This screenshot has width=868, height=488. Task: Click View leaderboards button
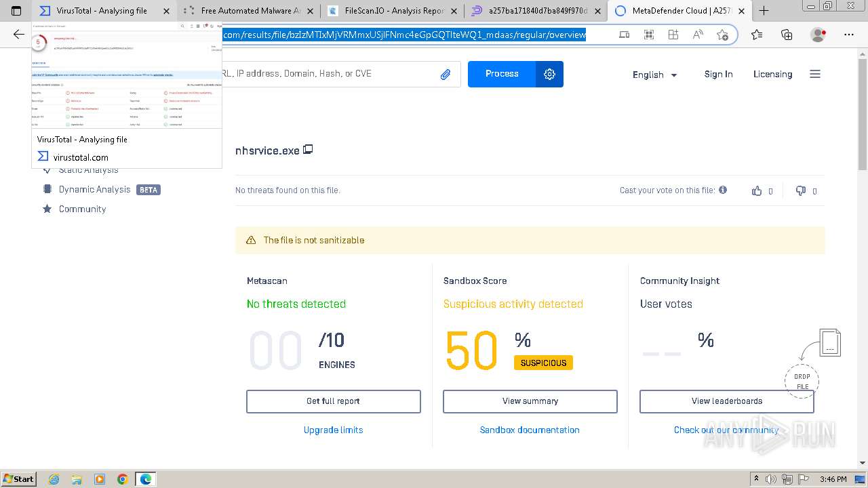[x=727, y=401]
